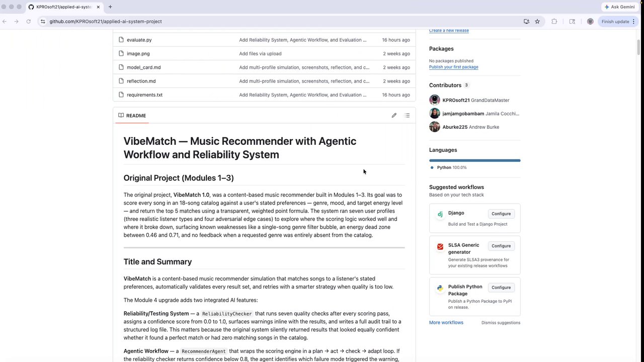644x362 pixels.
Task: Dismiss workflow suggestions
Action: pyautogui.click(x=501, y=323)
